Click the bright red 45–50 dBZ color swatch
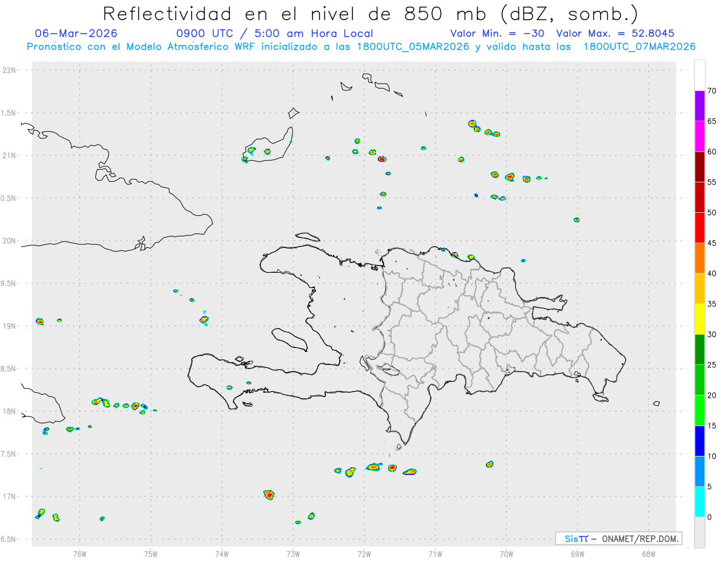This screenshot has height=562, width=728. [x=699, y=227]
